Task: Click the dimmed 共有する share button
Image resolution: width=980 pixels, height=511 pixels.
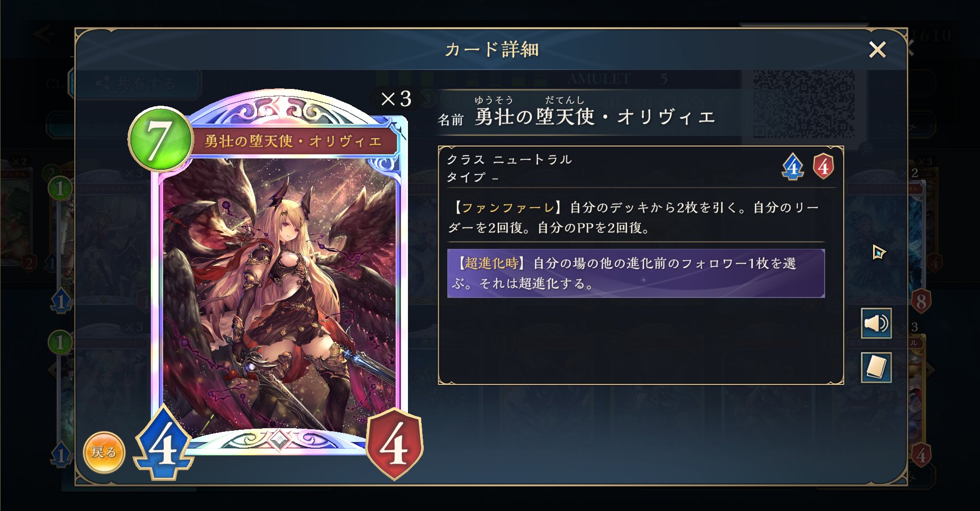Action: [x=135, y=83]
